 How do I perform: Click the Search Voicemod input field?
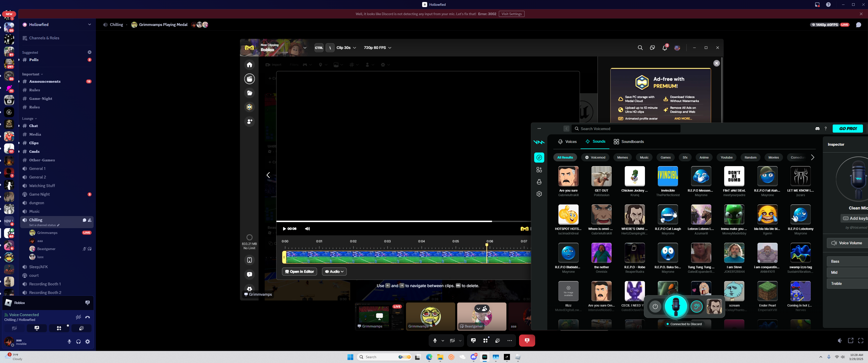[627, 129]
